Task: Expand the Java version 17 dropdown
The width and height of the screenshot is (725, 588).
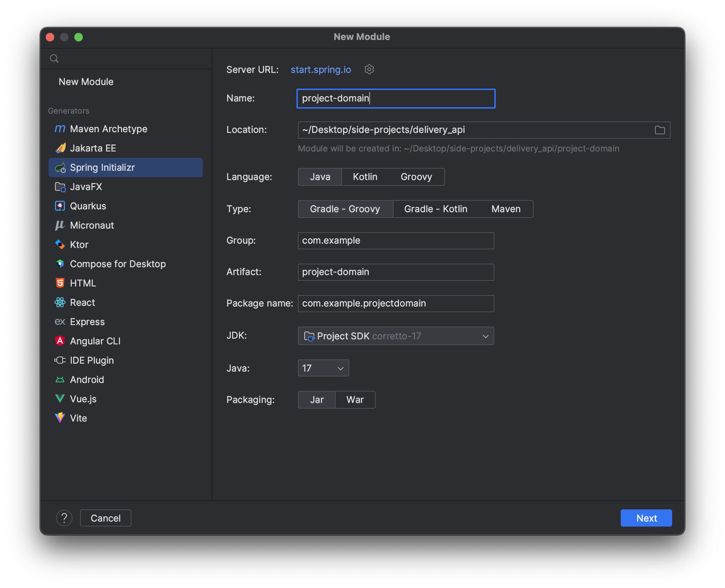Action: tap(323, 368)
